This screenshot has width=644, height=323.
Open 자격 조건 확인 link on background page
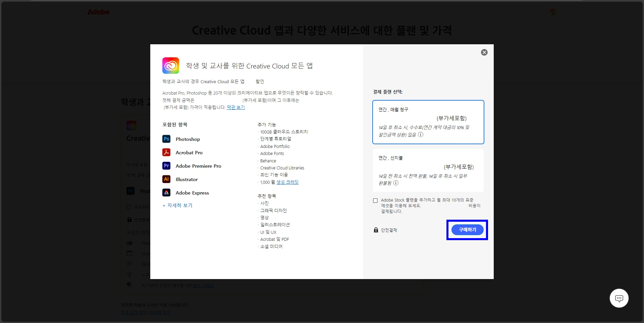(133, 313)
